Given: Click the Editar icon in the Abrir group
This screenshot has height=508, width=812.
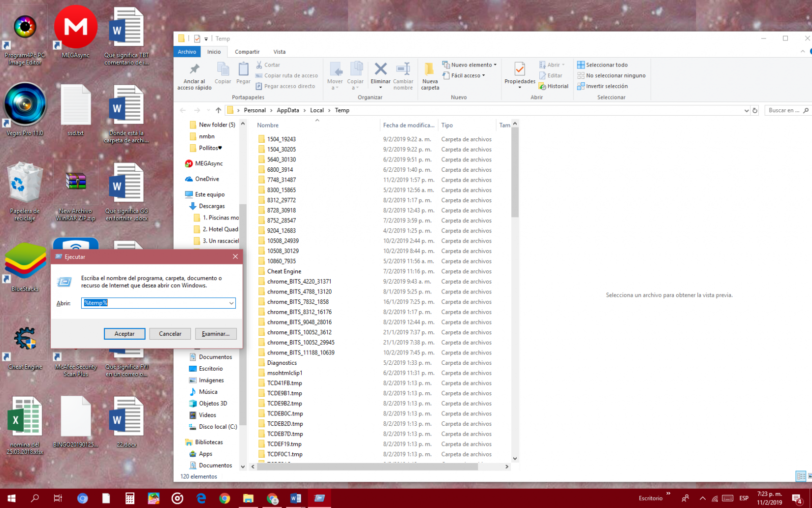Looking at the screenshot, I should 543,76.
